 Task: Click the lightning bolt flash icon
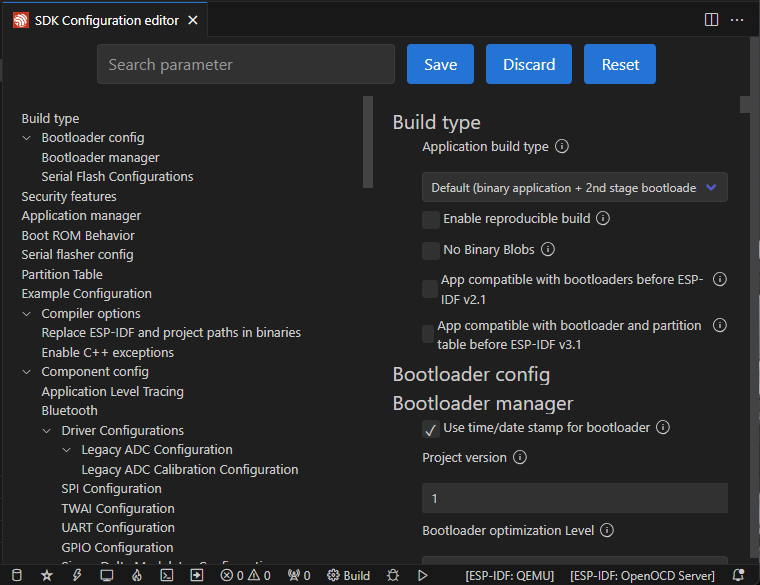tap(77, 575)
